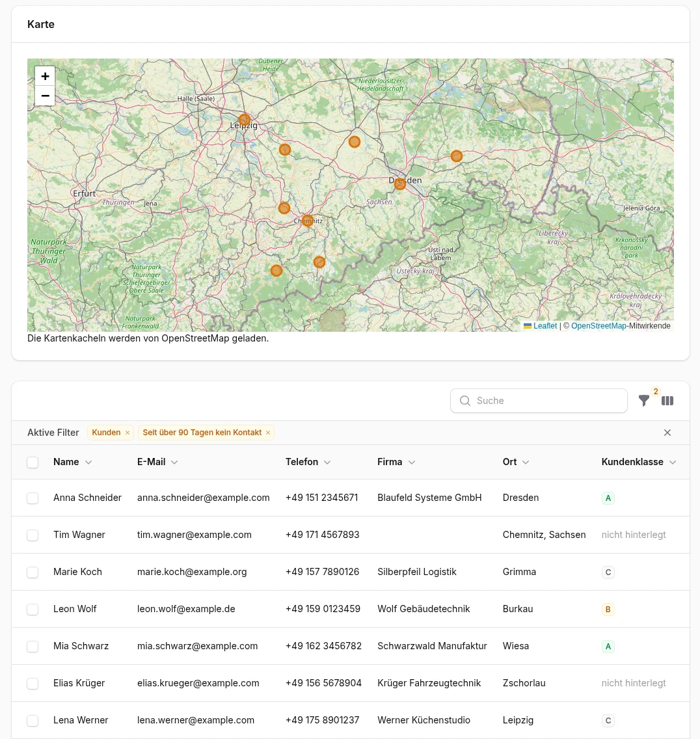Select the Anna Schneider row checkbox
700x739 pixels.
[x=33, y=498]
